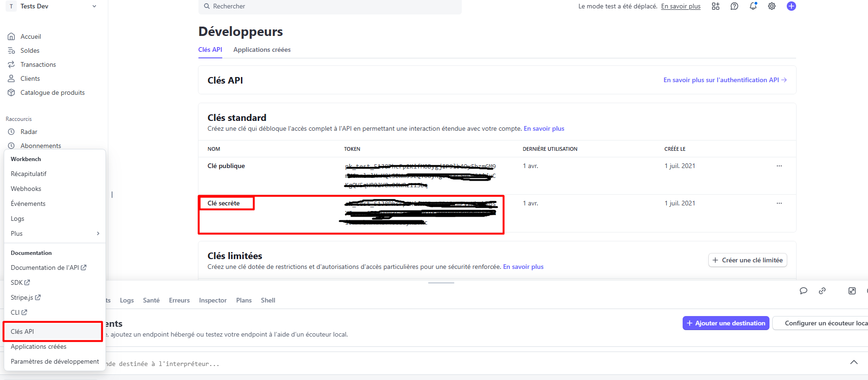Open Stripe.js documentation link

(26, 297)
